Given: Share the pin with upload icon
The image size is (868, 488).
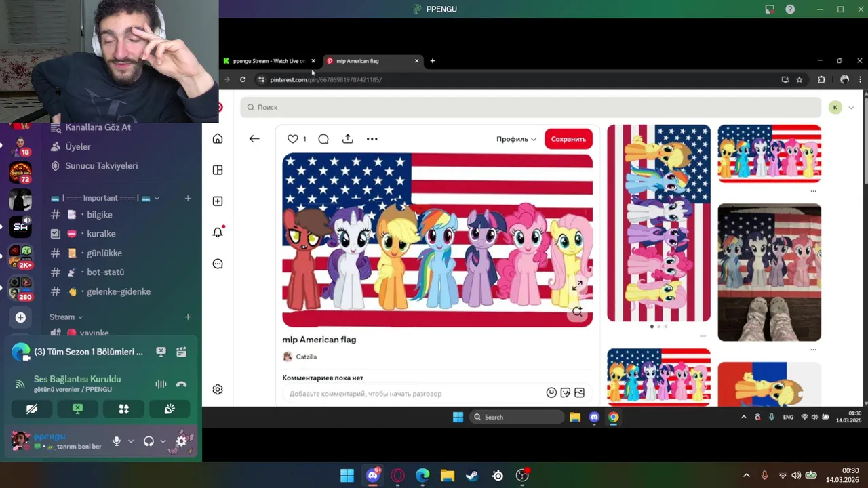Looking at the screenshot, I should pyautogui.click(x=348, y=138).
